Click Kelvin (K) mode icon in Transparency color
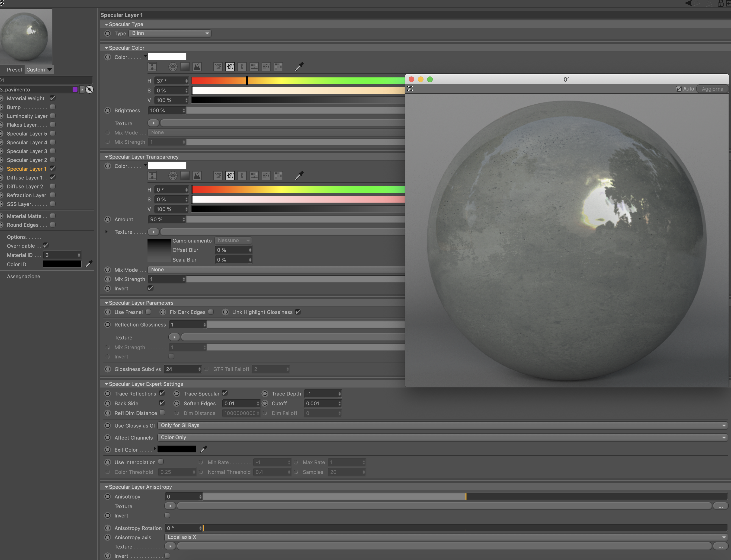731x560 pixels. tap(242, 176)
